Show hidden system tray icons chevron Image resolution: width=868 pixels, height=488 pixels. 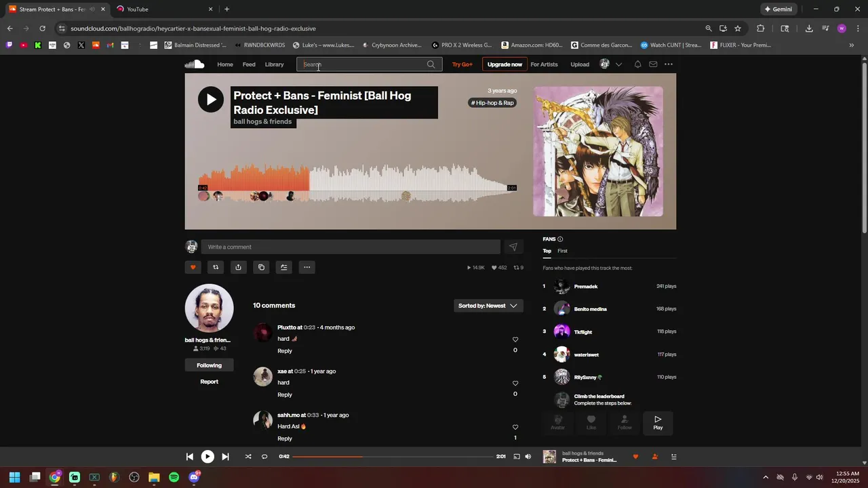pos(766,477)
